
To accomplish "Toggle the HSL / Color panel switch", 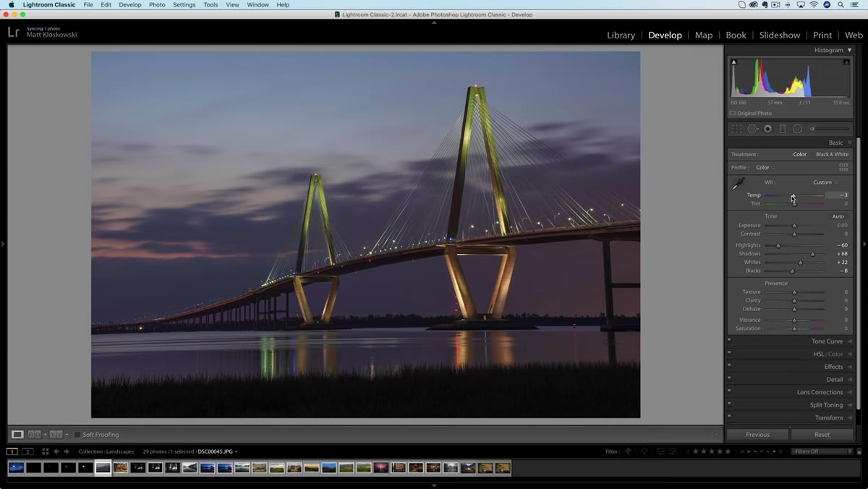I will (729, 353).
